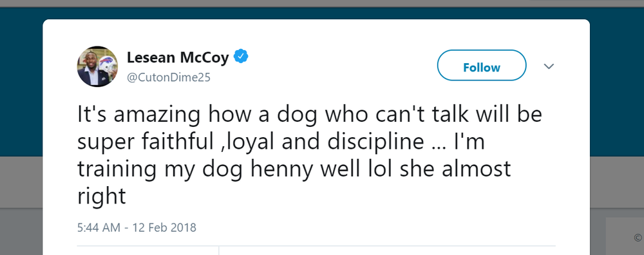Viewport: 644px width, 255px height.
Task: Click the left gray page area beside the tweet card
Action: point(21,205)
